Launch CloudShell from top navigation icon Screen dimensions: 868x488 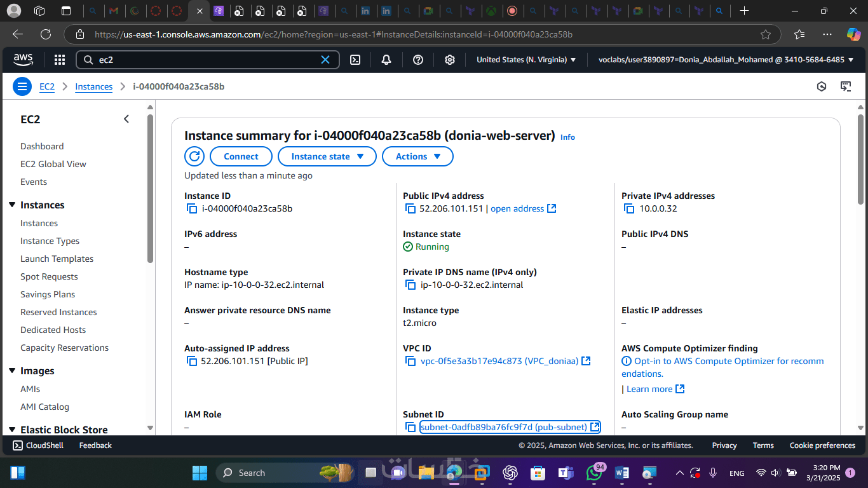click(356, 60)
